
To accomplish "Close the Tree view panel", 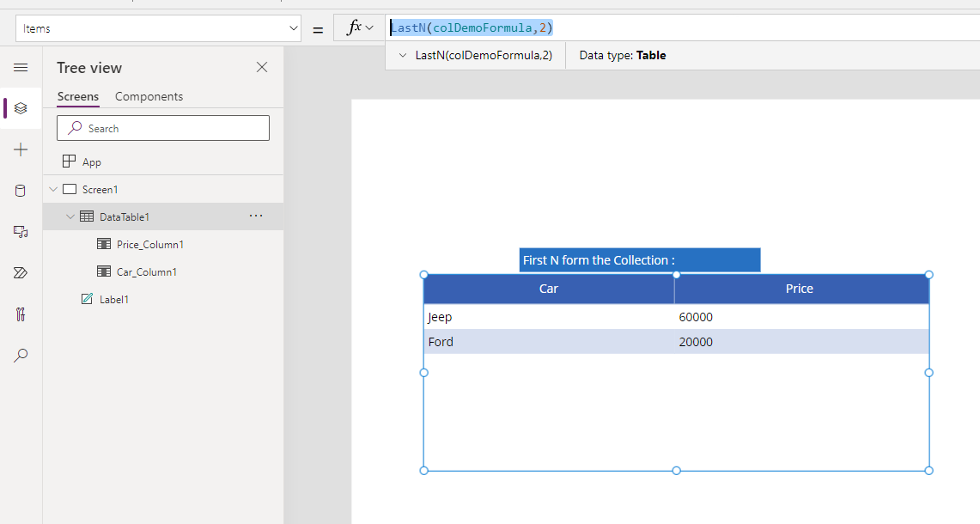I will (262, 67).
